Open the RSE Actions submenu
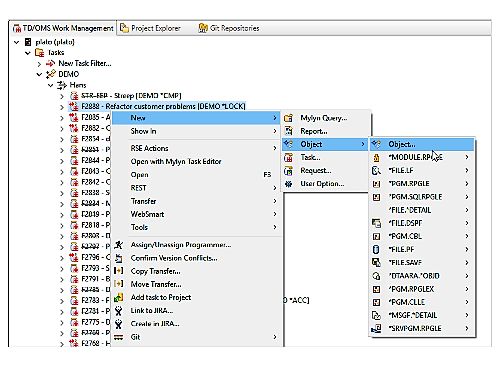This screenshot has width=500, height=370. point(196,148)
